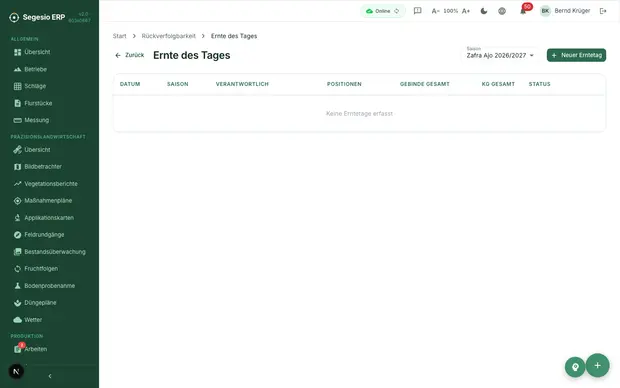Screen dimensions: 620x388
Task: Go to Start breadcrumb link
Action: tap(119, 36)
